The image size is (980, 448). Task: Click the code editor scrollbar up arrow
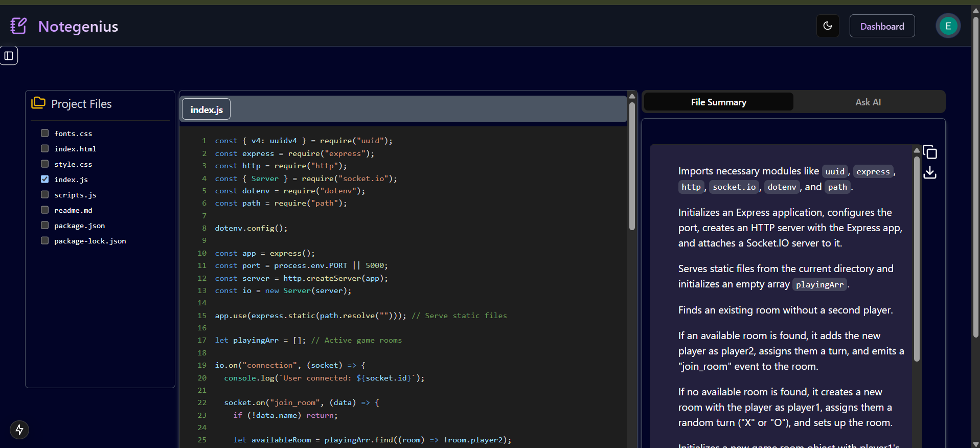(632, 96)
